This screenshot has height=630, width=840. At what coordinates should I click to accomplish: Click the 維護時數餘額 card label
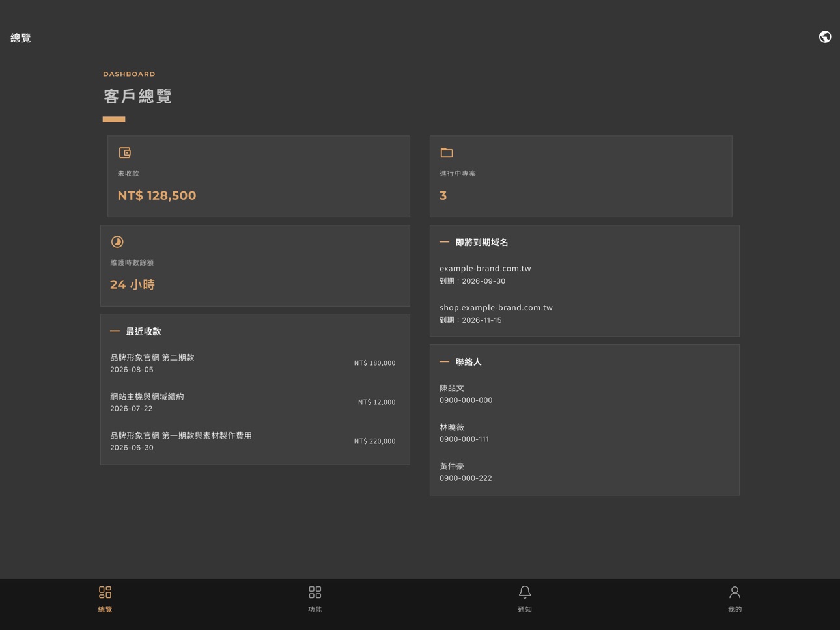132,263
